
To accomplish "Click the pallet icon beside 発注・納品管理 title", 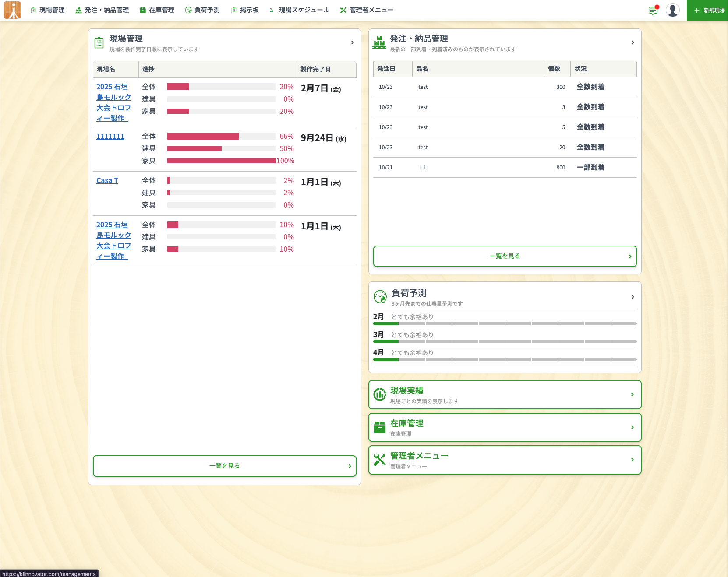I will (379, 42).
